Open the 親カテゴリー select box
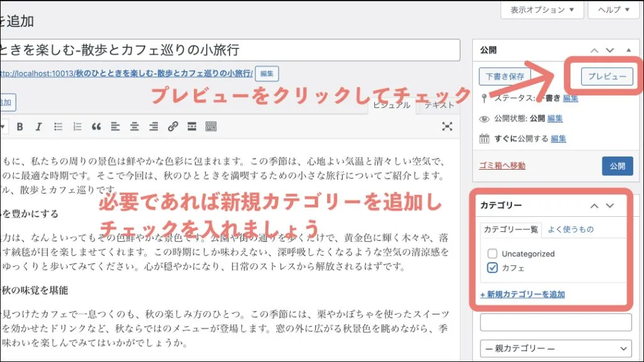Viewport: 644px width, 362px height. (x=556, y=348)
